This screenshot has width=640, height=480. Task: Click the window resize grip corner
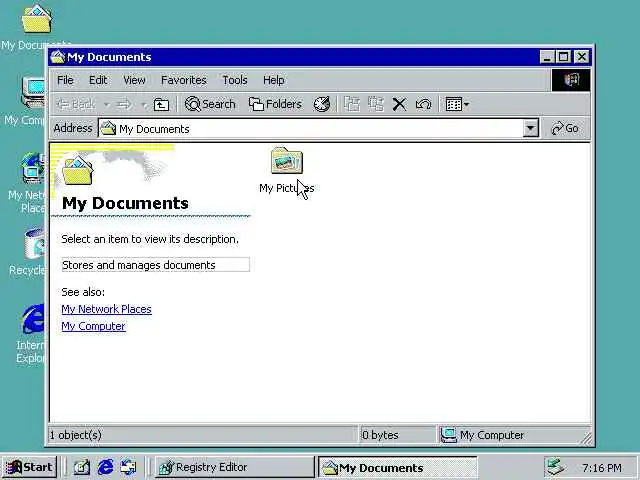coord(586,438)
